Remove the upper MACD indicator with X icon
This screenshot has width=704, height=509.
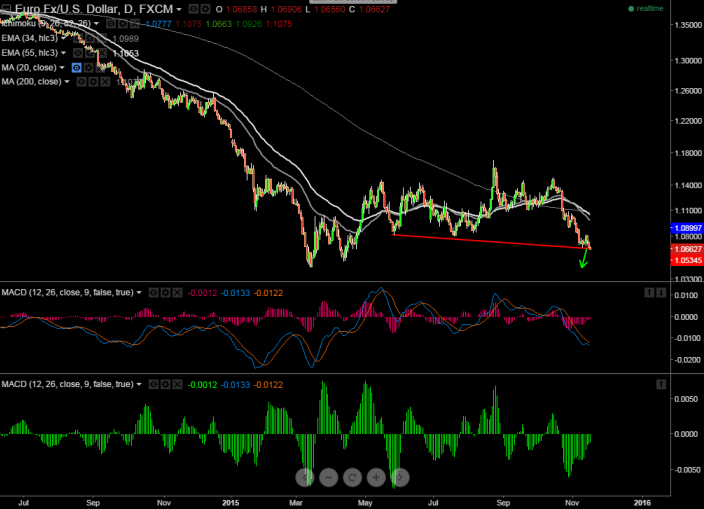coord(178,293)
